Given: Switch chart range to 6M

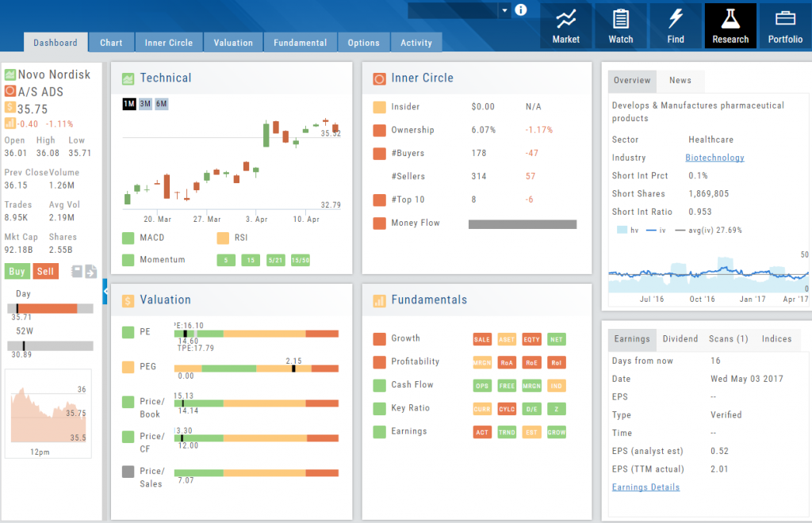Looking at the screenshot, I should click(161, 105).
